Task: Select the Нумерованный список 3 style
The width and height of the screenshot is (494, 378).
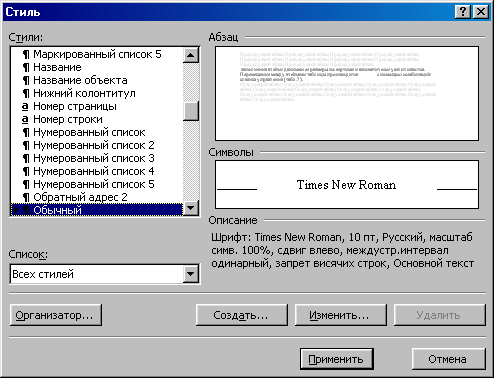Action: 97,158
